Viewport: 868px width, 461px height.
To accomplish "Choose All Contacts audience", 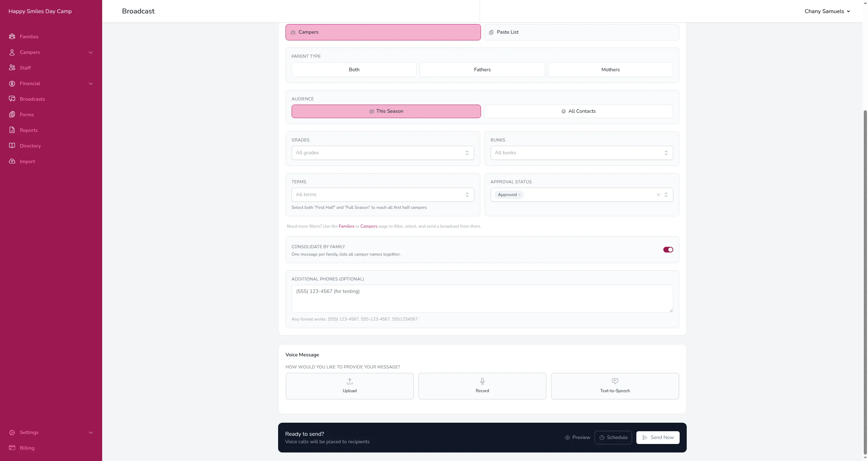I will [579, 111].
